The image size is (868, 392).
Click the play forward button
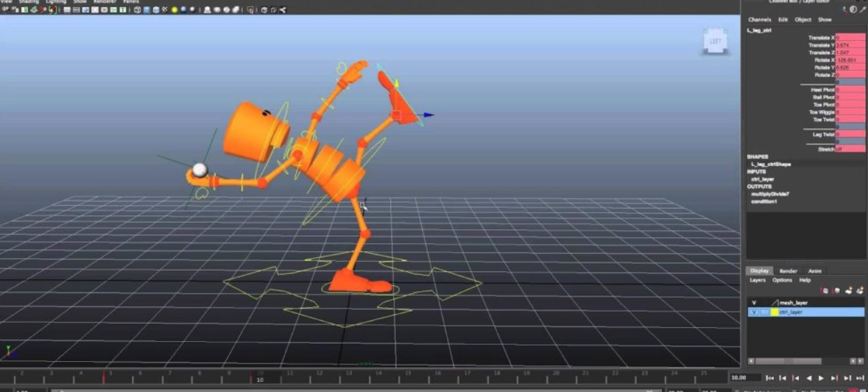coord(821,378)
